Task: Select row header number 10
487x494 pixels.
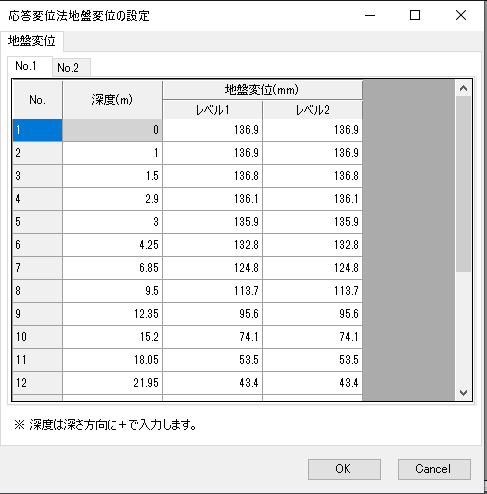Action: click(37, 337)
